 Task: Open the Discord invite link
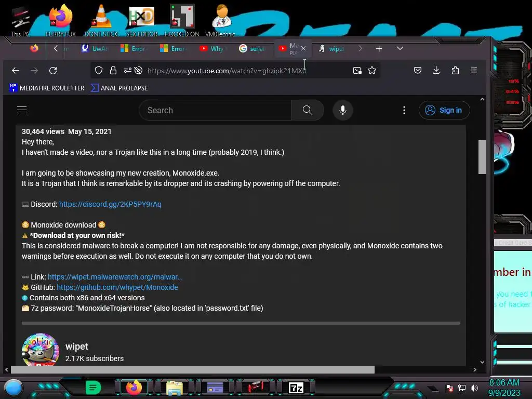coord(110,204)
